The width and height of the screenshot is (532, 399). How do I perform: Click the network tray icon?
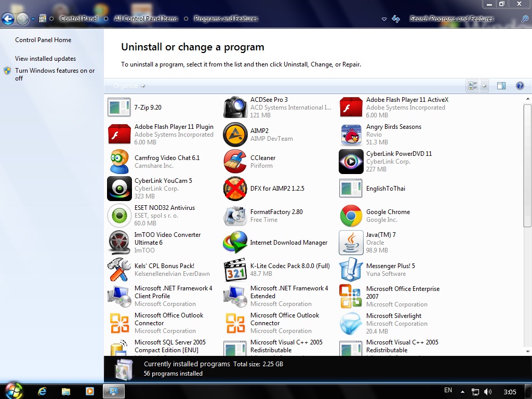[475, 392]
